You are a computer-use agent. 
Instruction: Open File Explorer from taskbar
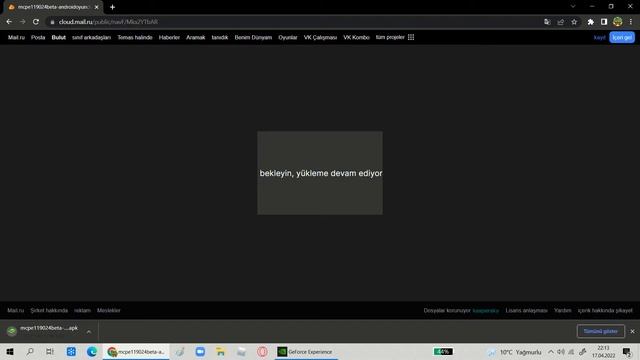[220, 351]
